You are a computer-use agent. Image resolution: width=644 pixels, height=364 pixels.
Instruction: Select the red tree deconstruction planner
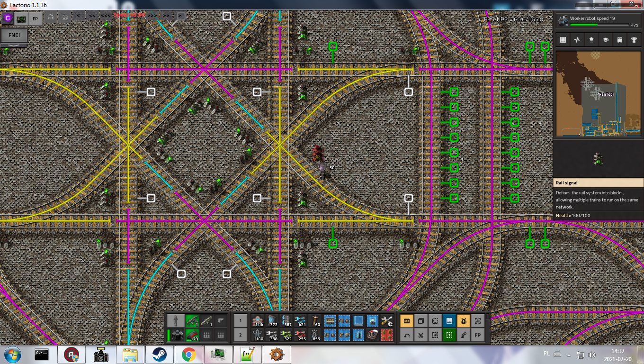click(x=387, y=335)
